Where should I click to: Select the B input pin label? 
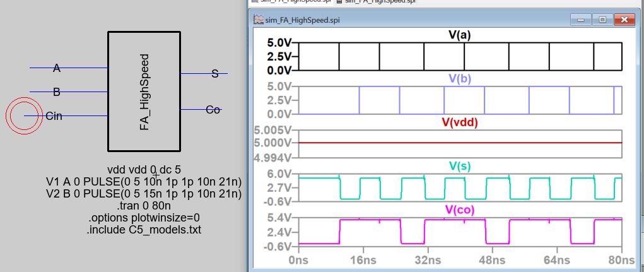[x=57, y=92]
